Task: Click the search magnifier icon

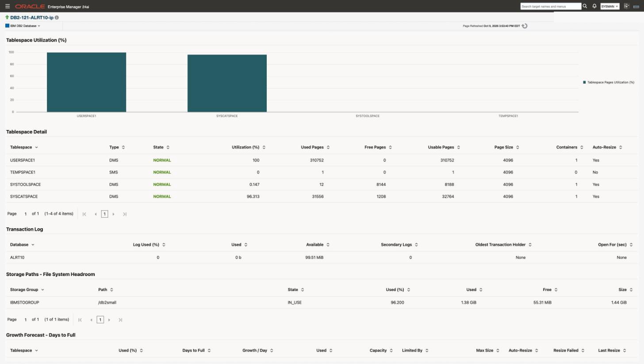Action: [585, 6]
